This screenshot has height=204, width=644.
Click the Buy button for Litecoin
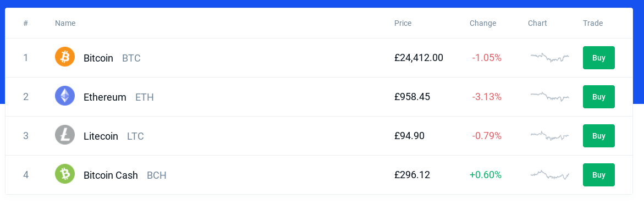598,136
